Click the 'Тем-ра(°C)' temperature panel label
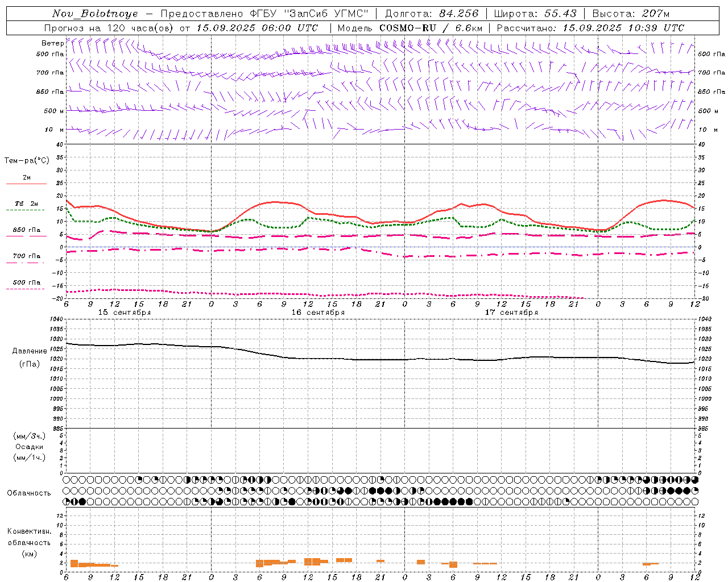The image size is (728, 582). [27, 161]
